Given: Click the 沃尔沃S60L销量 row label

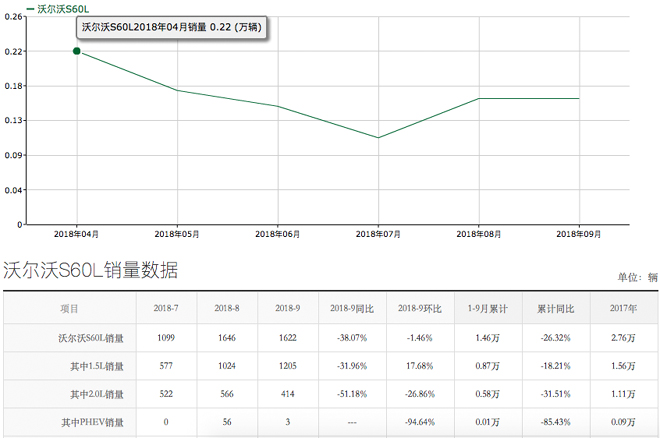Looking at the screenshot, I should click(90, 338).
